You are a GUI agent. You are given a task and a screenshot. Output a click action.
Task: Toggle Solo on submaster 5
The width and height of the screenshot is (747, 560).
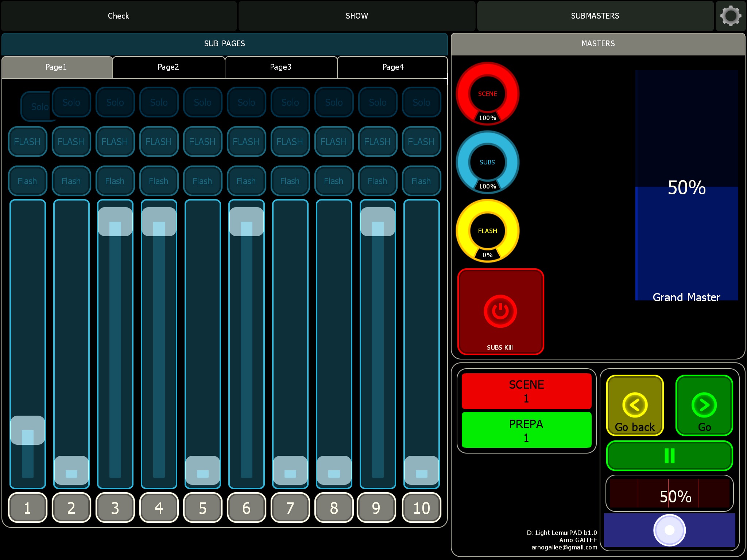[x=202, y=102]
